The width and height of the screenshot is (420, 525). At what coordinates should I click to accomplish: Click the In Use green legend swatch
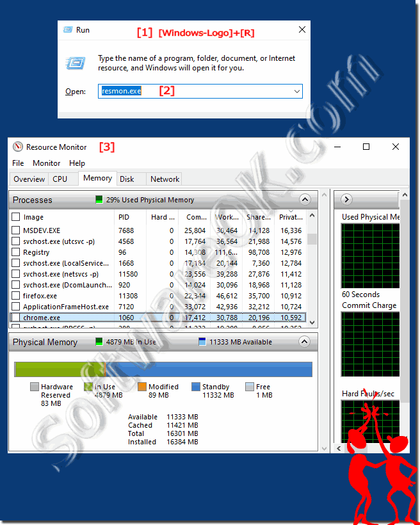(88, 387)
